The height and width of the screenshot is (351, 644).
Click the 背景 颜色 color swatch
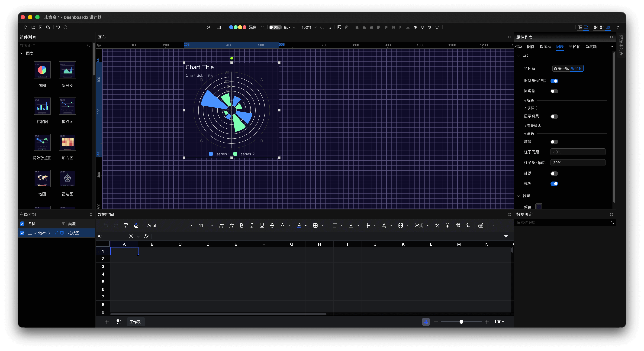[x=539, y=207]
